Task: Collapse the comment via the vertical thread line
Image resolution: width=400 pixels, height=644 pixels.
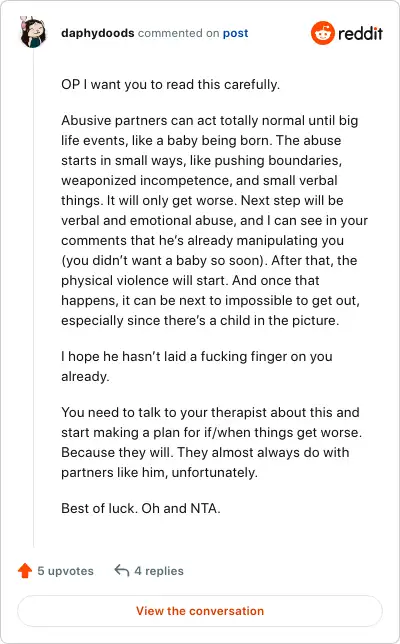Action: [33, 298]
